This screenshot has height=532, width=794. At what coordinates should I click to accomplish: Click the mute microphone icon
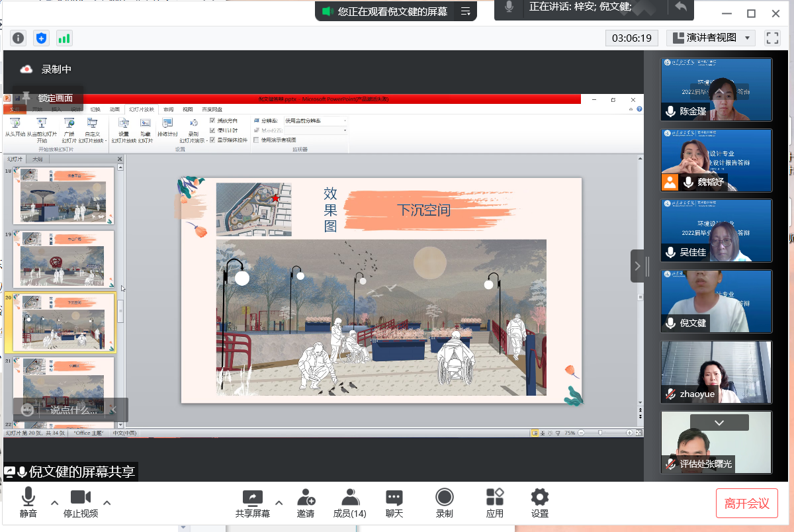(x=28, y=498)
